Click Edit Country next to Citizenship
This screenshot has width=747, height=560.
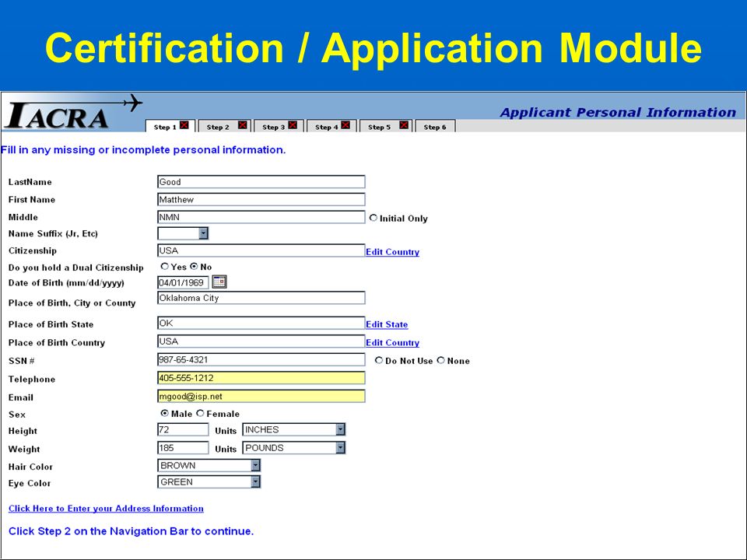(x=392, y=252)
